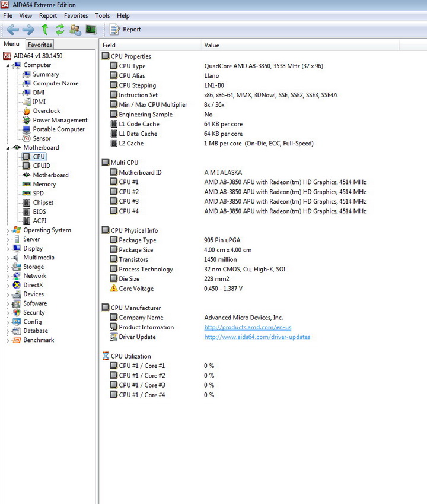Image resolution: width=427 pixels, height=504 pixels.
Task: Open the File menu
Action: coord(8,15)
